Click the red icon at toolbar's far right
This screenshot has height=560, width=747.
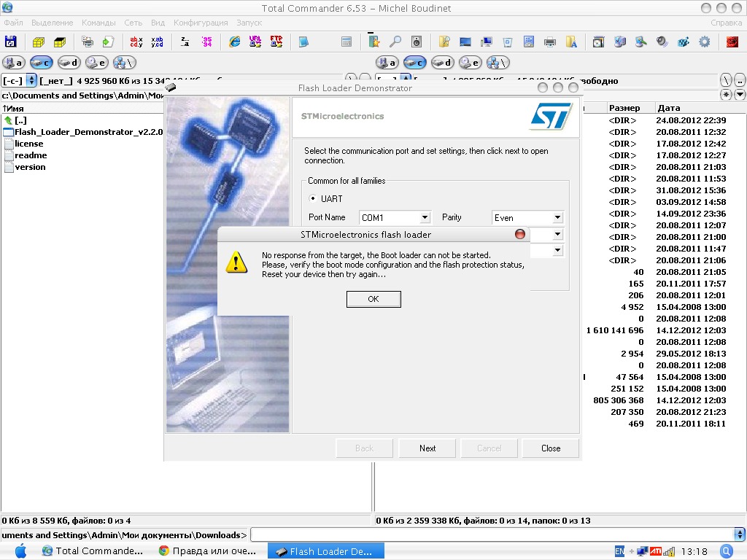pyautogui.click(x=732, y=42)
